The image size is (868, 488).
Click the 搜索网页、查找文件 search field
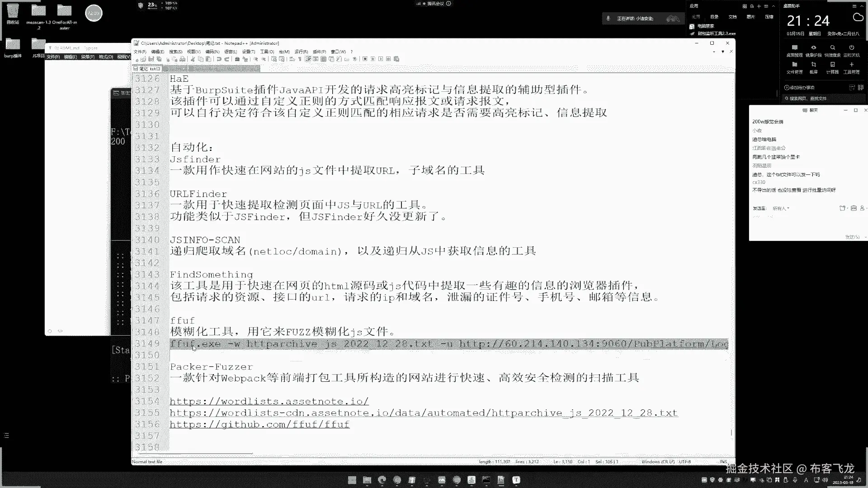[809, 98]
